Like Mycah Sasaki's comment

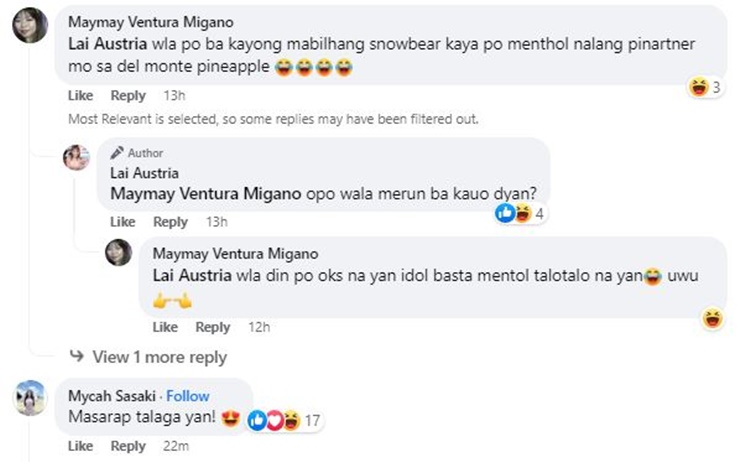pos(80,447)
